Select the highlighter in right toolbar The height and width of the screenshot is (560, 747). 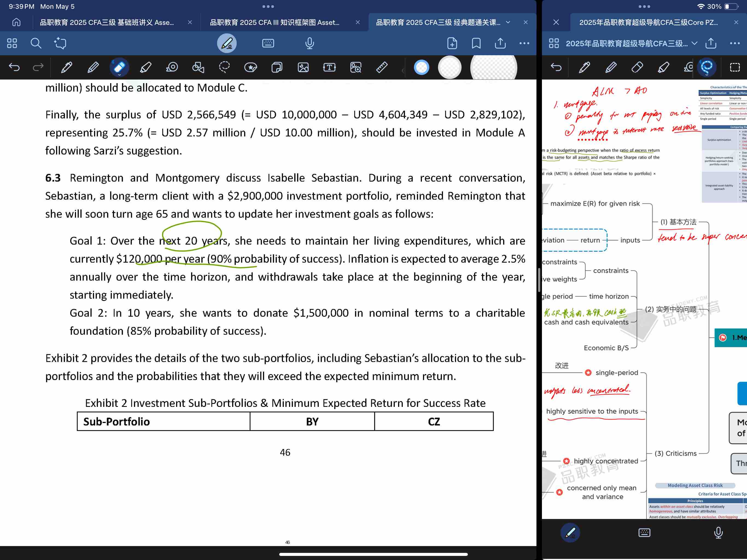coord(663,67)
